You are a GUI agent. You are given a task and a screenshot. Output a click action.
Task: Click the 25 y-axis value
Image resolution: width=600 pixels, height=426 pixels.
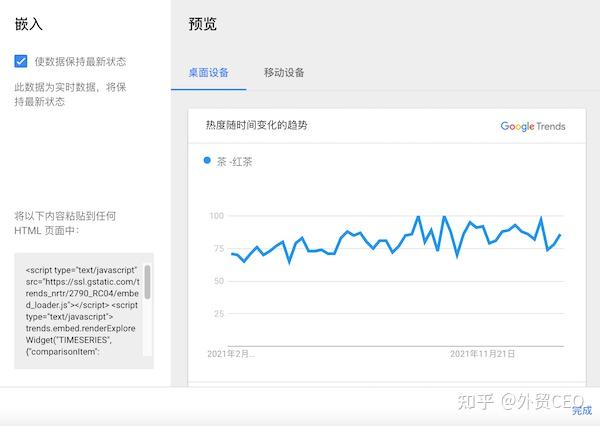[219, 314]
